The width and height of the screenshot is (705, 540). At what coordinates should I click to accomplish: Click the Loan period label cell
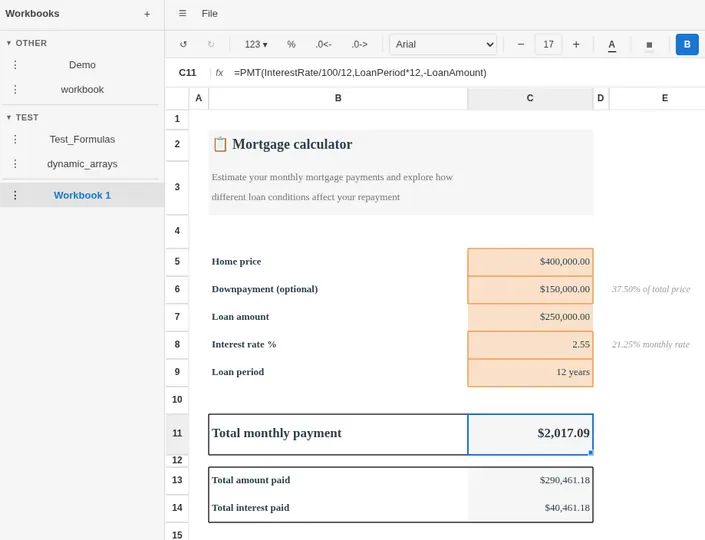338,372
